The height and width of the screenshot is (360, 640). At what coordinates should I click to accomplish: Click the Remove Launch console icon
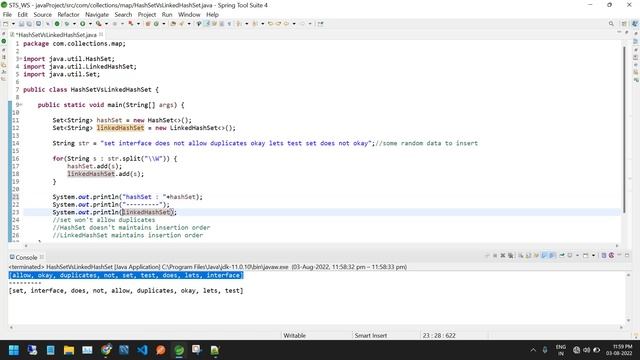503,256
